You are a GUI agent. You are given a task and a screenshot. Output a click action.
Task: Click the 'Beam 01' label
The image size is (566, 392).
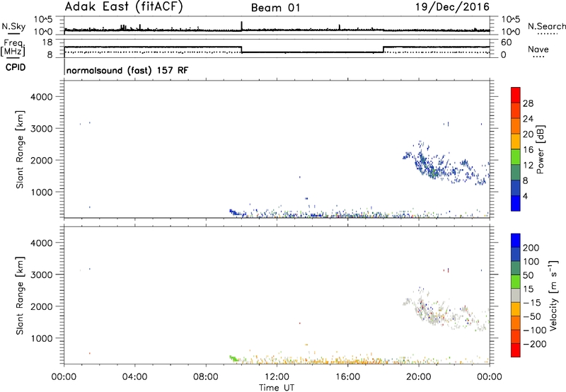click(x=275, y=8)
